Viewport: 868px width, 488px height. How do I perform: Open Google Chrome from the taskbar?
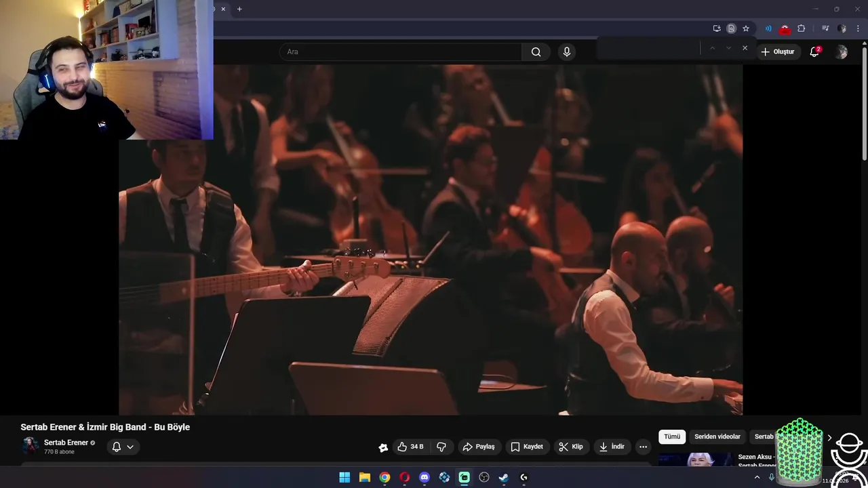384,477
